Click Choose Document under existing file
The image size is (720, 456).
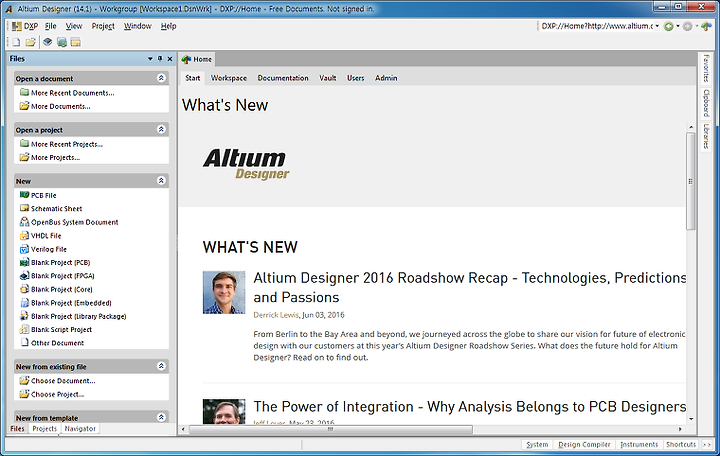pos(63,381)
